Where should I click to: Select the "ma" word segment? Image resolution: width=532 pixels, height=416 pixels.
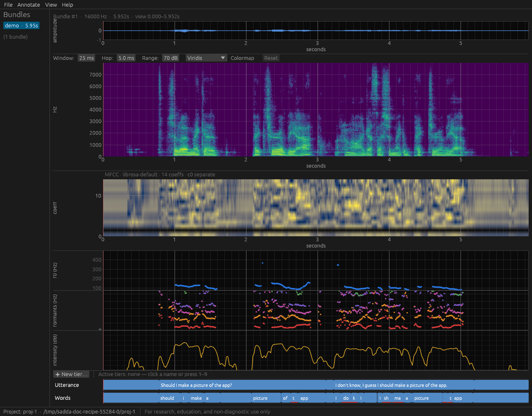tap(398, 398)
